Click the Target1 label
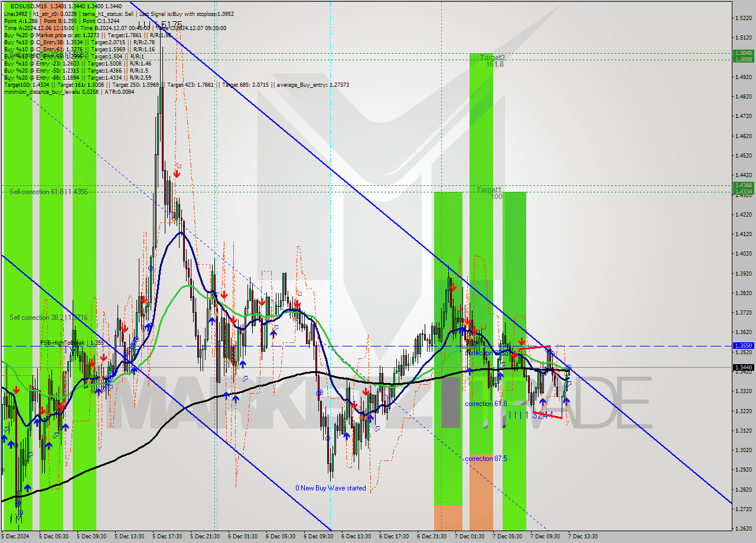 (x=489, y=190)
